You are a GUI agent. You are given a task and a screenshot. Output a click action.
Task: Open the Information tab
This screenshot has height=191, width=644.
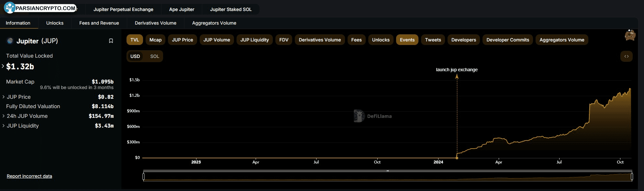[18, 23]
